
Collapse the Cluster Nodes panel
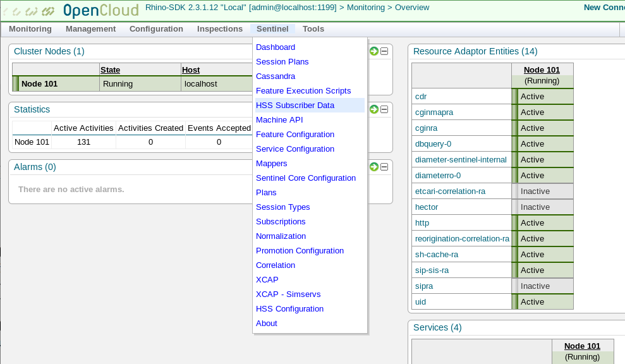[x=384, y=51]
